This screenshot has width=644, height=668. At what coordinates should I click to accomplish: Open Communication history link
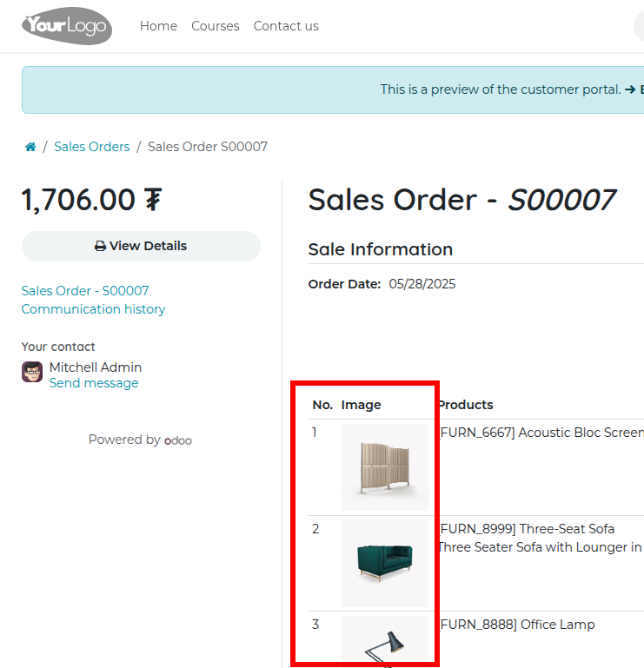tap(93, 309)
